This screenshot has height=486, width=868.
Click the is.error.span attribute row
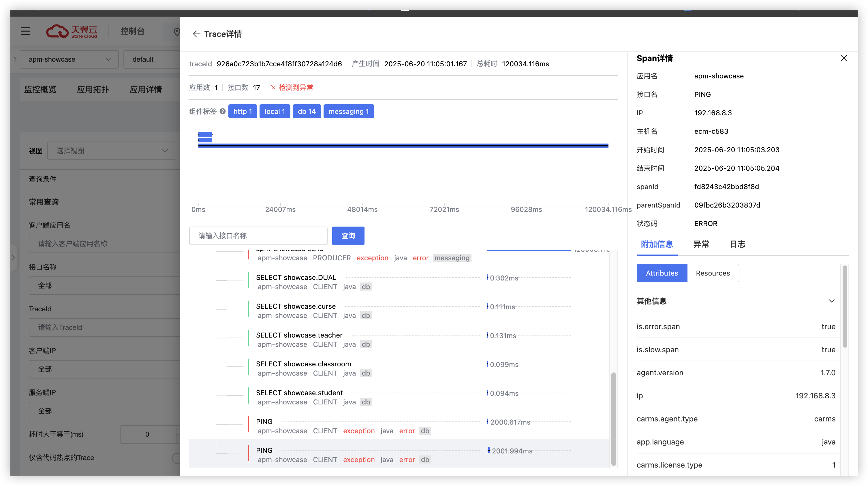coord(736,327)
